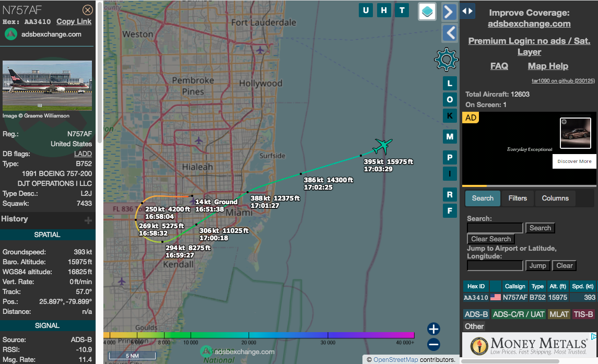Toggle the K map button
598x364 pixels.
(x=450, y=115)
